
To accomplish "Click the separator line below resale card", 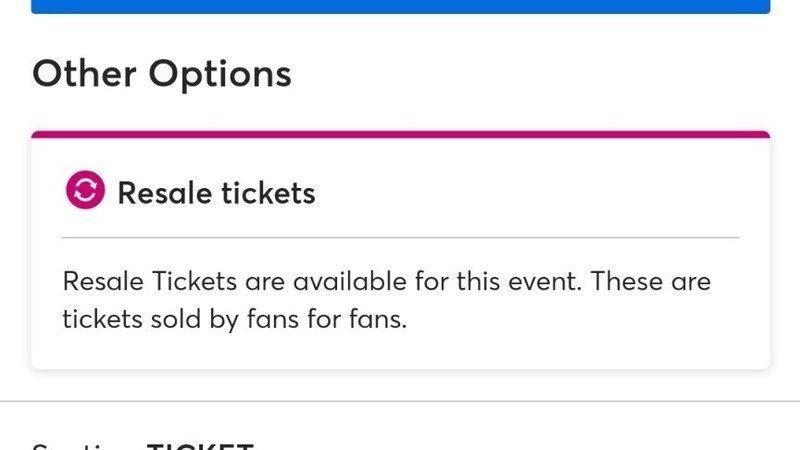I will 400,401.
